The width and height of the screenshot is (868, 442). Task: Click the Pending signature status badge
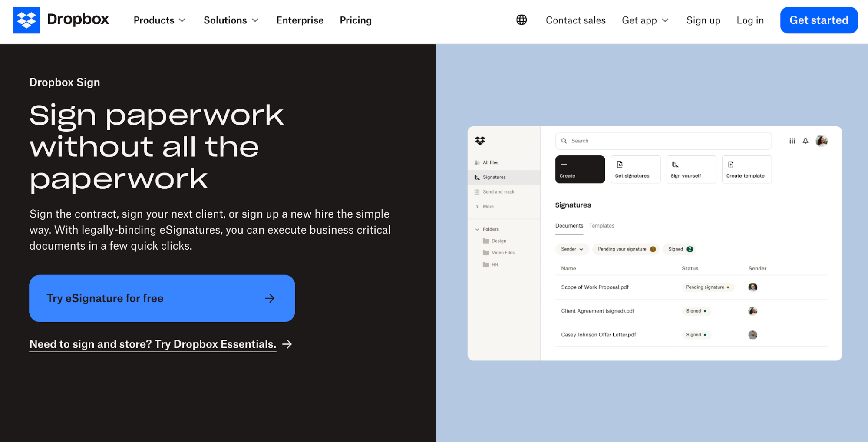coord(708,287)
